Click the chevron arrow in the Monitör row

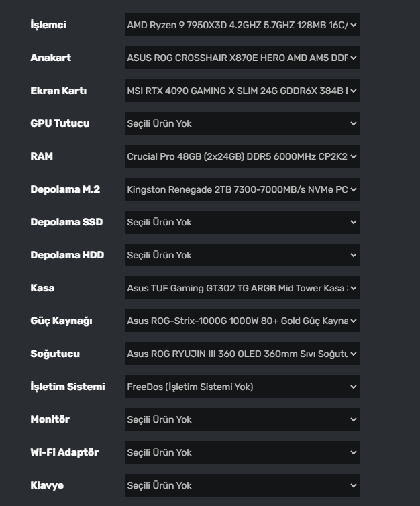[354, 420]
